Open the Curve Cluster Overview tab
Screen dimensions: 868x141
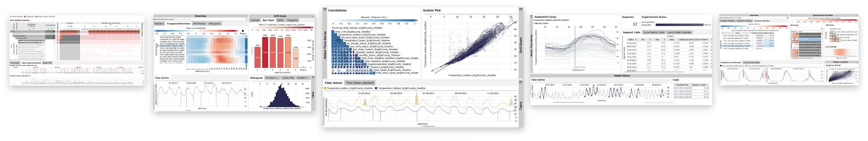click(x=679, y=32)
